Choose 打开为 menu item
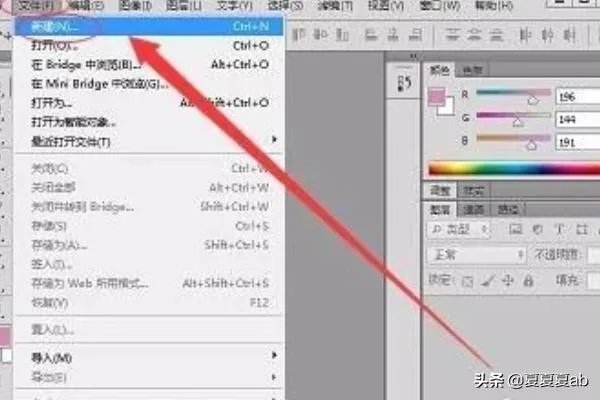This screenshot has height=400, width=600. coord(149,103)
